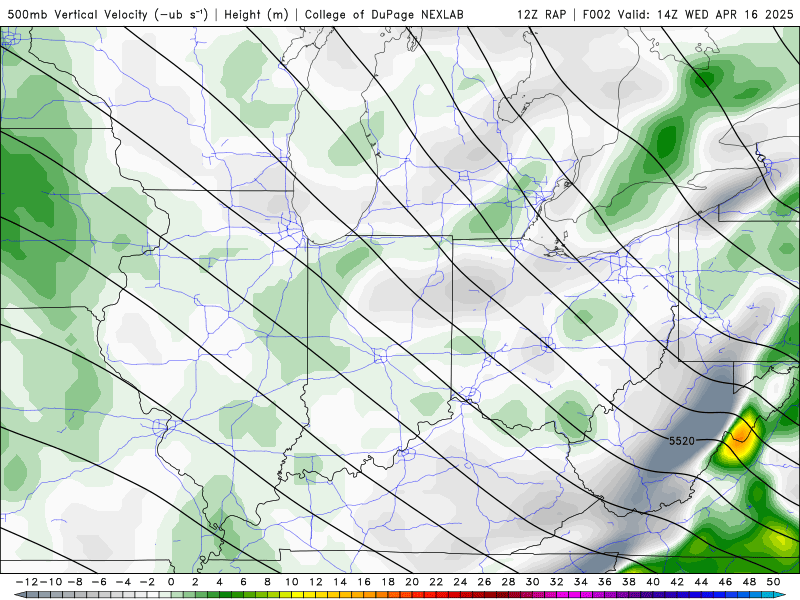Image resolution: width=800 pixels, height=600 pixels.
Task: Click the '48' color scale label
Action: point(749,582)
